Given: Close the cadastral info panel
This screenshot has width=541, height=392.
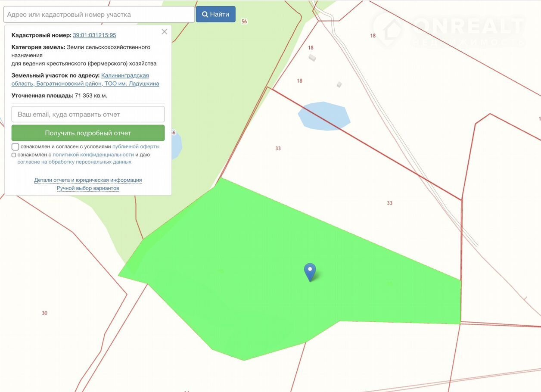Looking at the screenshot, I should tap(164, 32).
